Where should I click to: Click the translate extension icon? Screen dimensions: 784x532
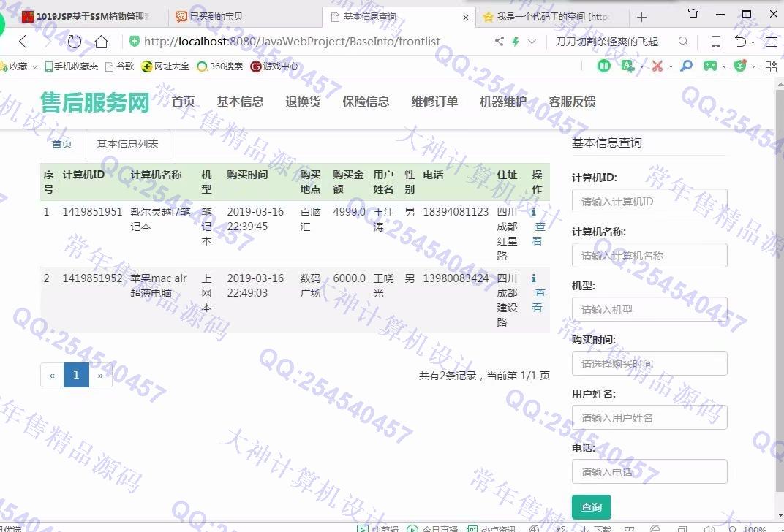pos(627,66)
